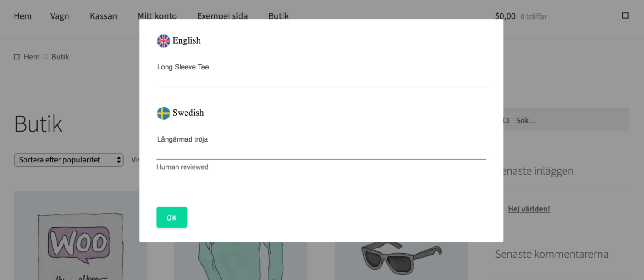
Task: Go to the Vagn menu page
Action: [60, 16]
